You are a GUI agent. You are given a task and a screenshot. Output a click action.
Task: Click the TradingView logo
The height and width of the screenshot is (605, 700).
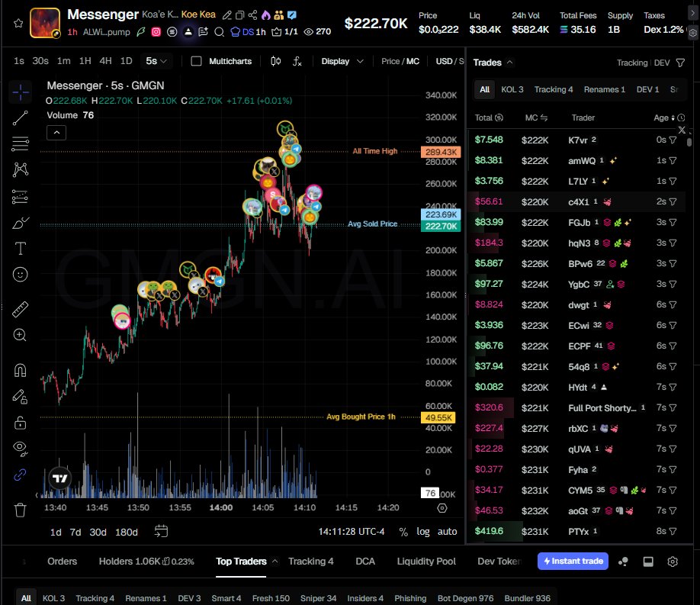coord(59,478)
